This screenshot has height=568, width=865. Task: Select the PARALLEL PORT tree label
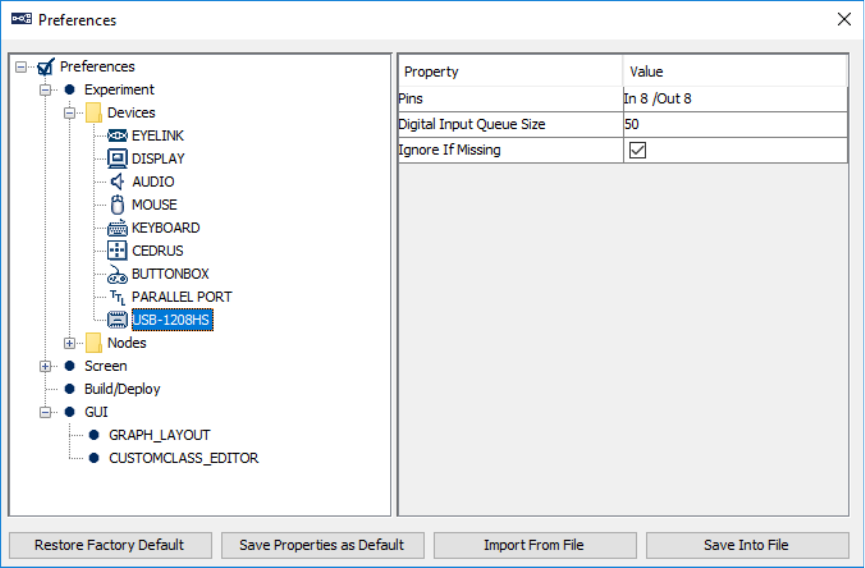click(182, 297)
